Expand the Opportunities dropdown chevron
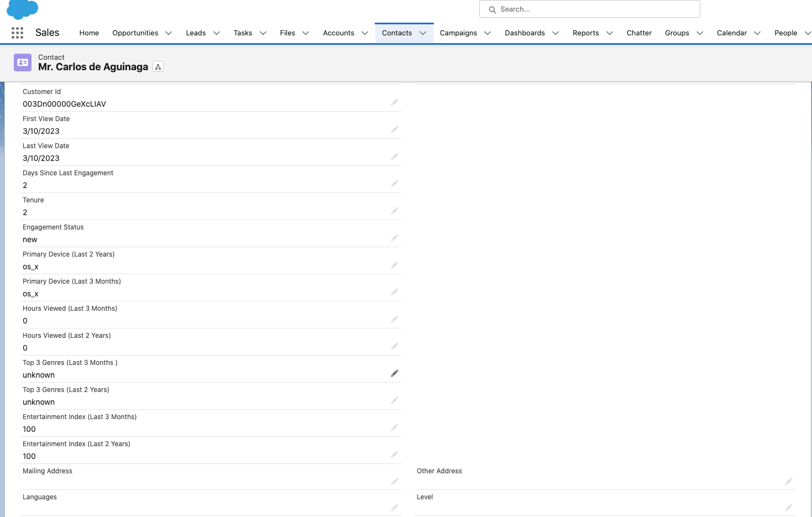Screen dimensions: 812x517 pos(169,33)
